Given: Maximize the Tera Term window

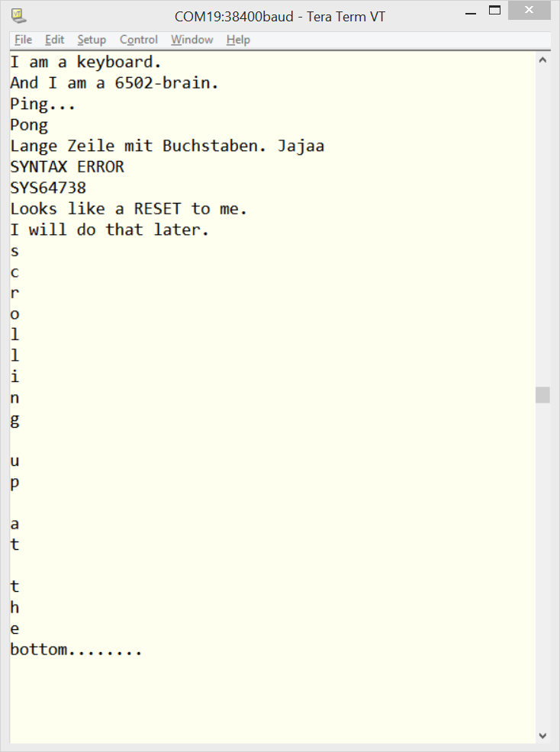Looking at the screenshot, I should click(x=494, y=10).
